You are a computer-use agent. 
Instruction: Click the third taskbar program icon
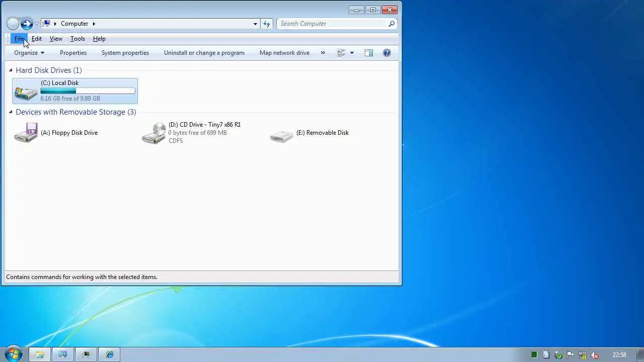86,354
